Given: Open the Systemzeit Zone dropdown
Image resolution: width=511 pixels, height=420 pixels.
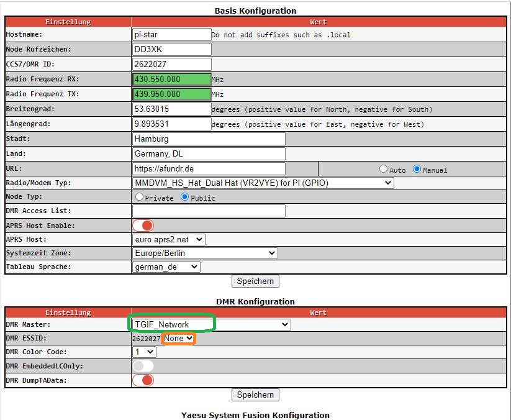Looking at the screenshot, I should click(205, 253).
